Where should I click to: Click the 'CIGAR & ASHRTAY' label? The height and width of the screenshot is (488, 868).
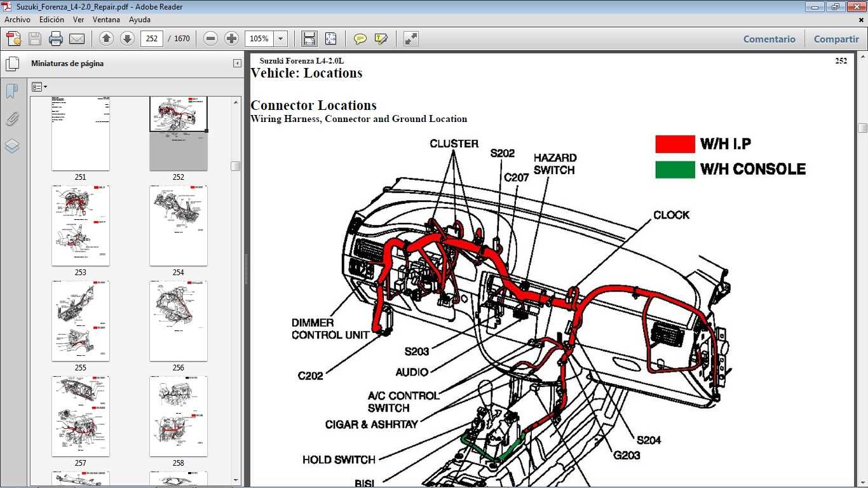(x=372, y=424)
